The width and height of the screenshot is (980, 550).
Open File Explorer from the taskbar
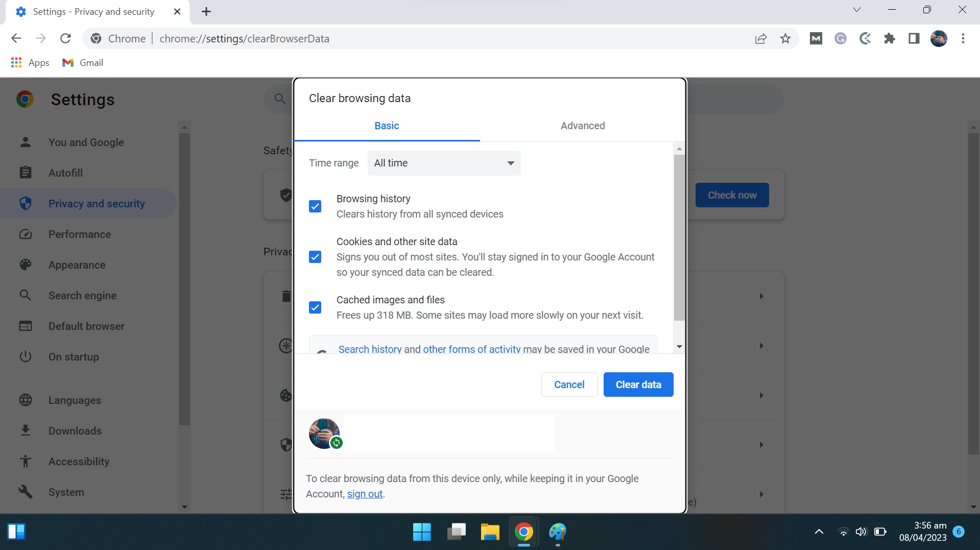(490, 532)
